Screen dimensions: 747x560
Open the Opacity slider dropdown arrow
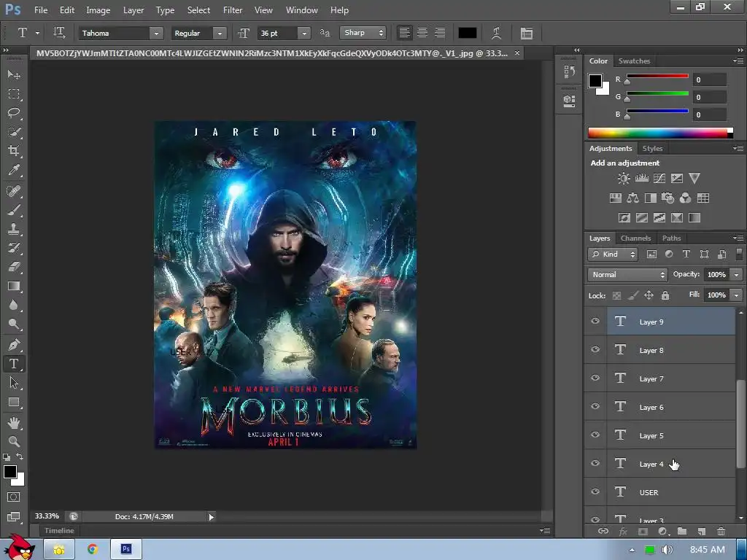737,275
